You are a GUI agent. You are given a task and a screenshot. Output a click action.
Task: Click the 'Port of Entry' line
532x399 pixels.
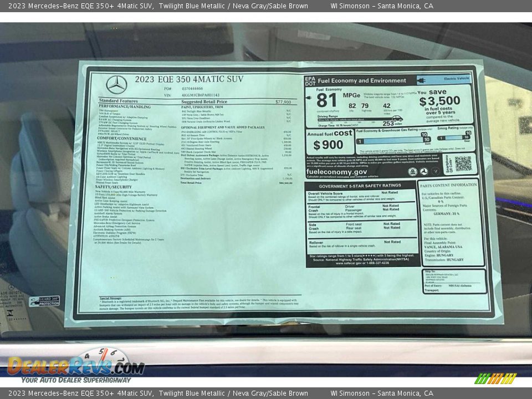(448, 286)
